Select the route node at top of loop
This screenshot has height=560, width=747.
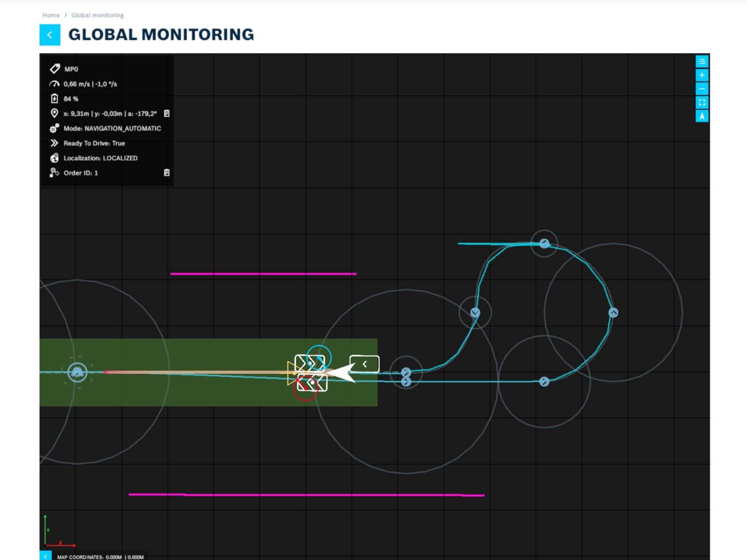tap(545, 244)
